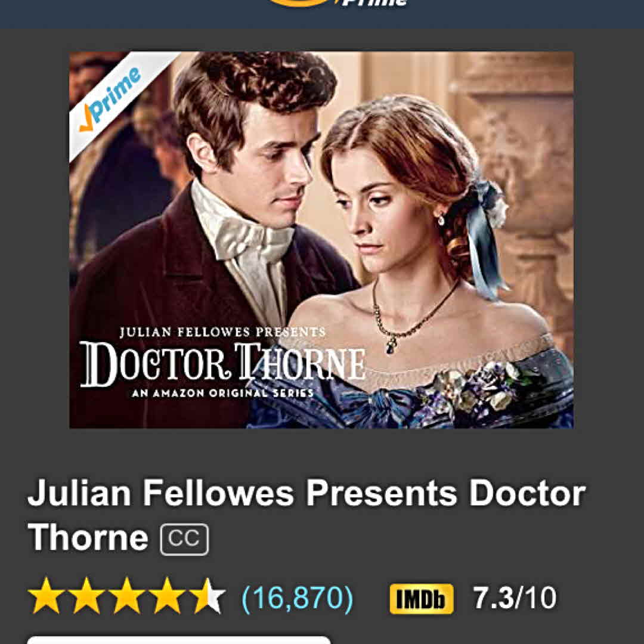Click the half-filled fifth rating star
Image resolution: width=644 pixels, height=644 pixels.
click(208, 596)
